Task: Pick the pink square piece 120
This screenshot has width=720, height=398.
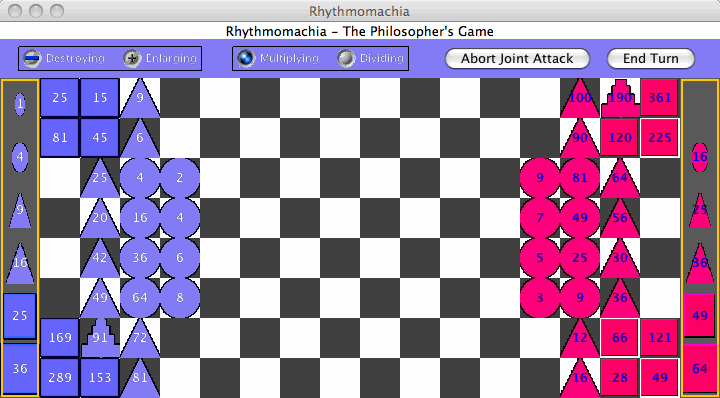Action: (x=620, y=138)
